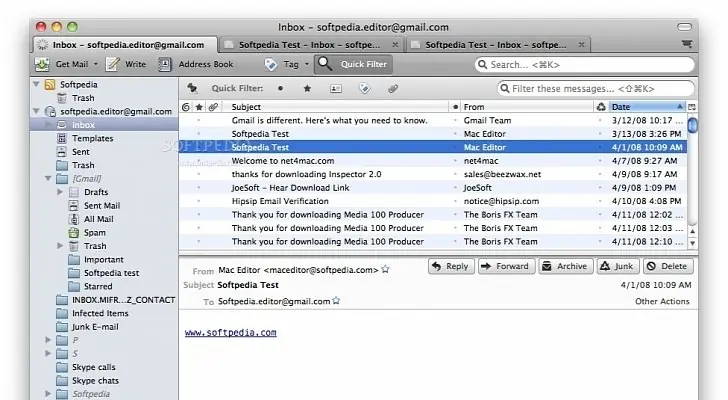Star the sender maceditor@softpedia.com

pos(385,269)
